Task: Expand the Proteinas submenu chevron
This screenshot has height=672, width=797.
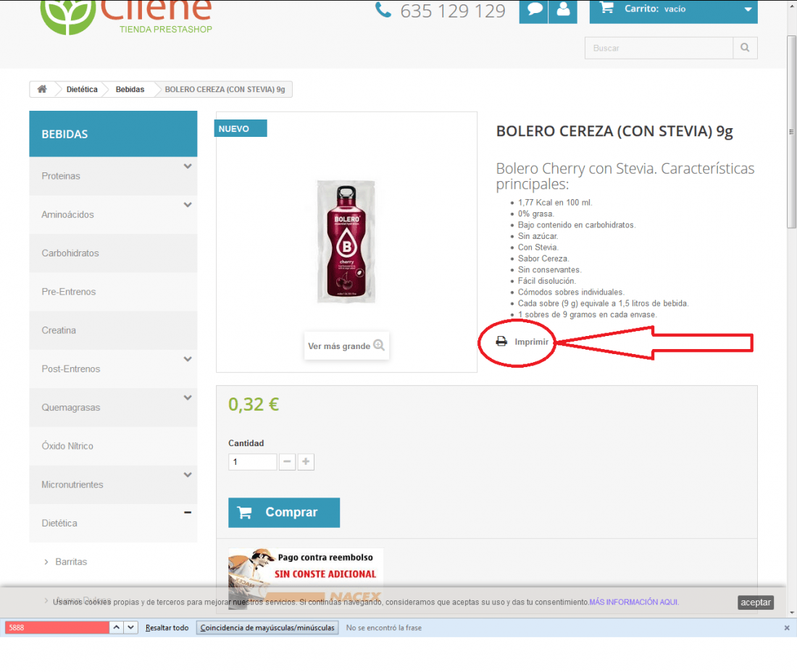Action: point(188,166)
